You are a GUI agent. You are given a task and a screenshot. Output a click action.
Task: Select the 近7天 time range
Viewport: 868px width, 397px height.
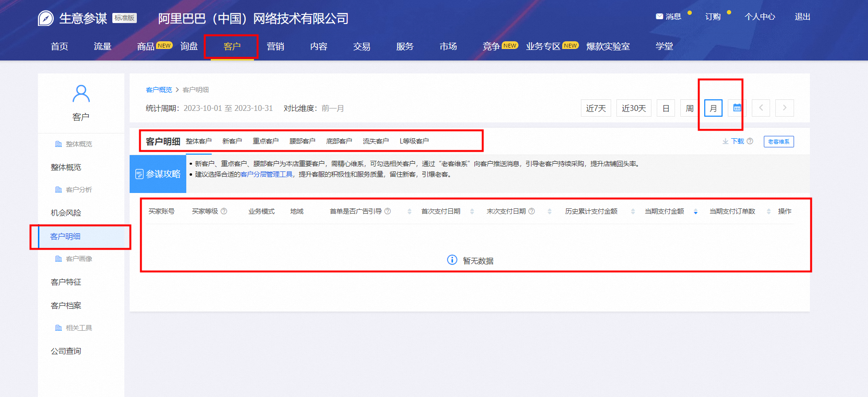click(x=596, y=108)
